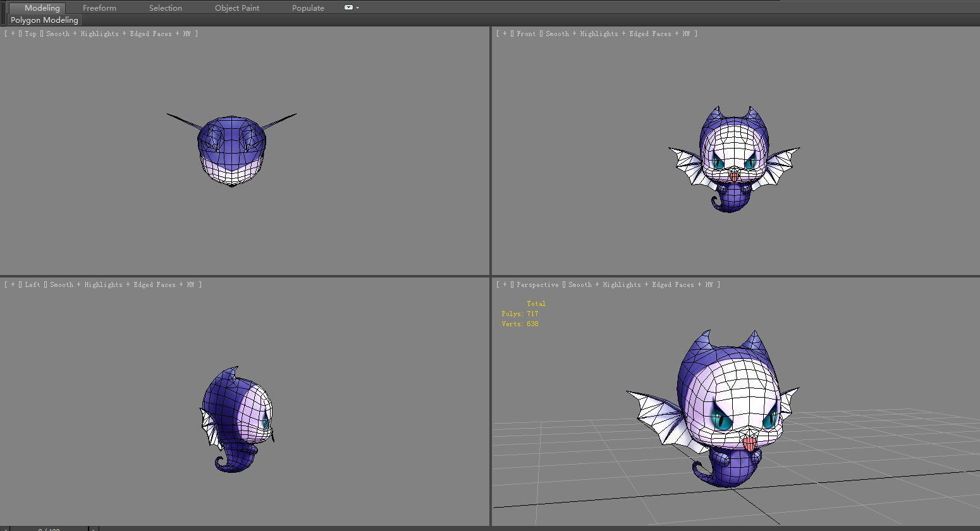
Task: Click the Polys: 717 statistic
Action: click(x=520, y=314)
